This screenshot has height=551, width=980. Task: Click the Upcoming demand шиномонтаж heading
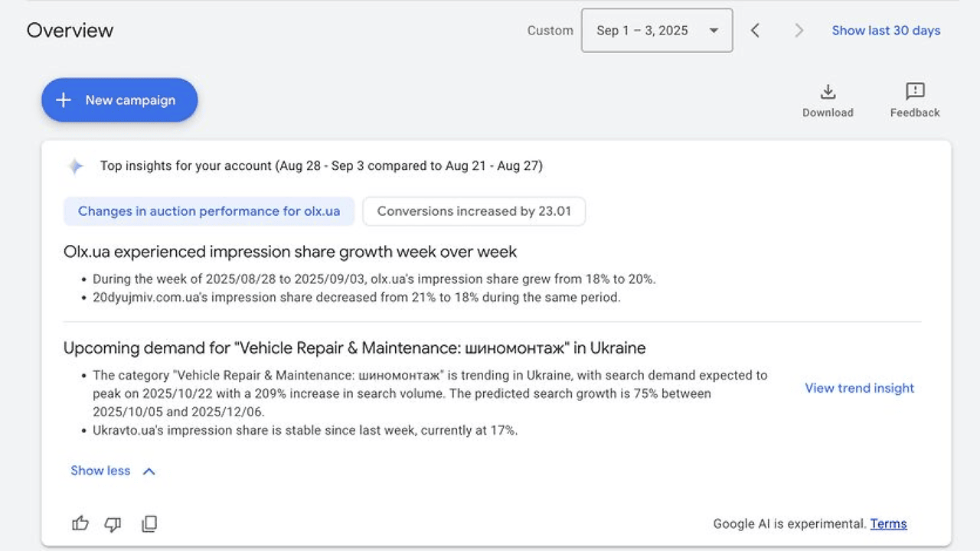click(x=354, y=348)
